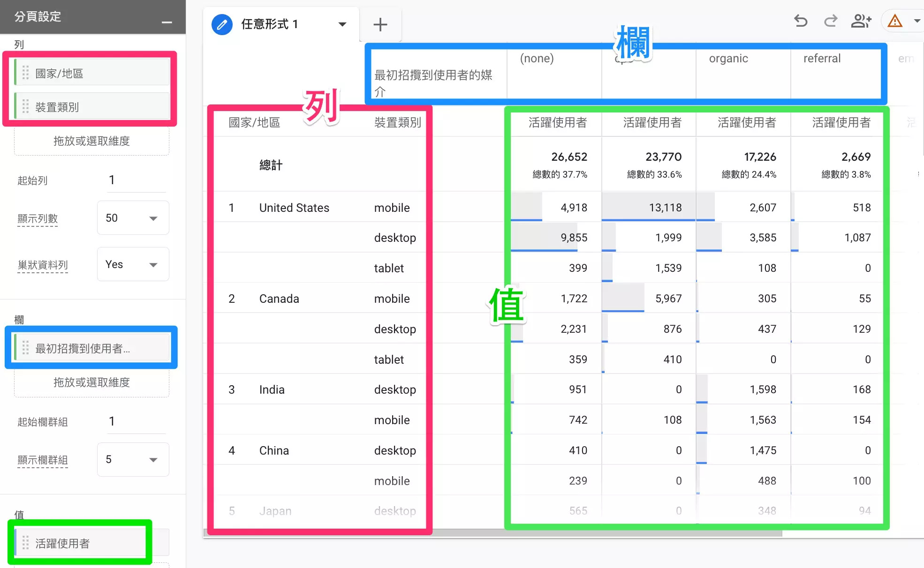Open sharing via the add-person icon

pyautogui.click(x=861, y=21)
